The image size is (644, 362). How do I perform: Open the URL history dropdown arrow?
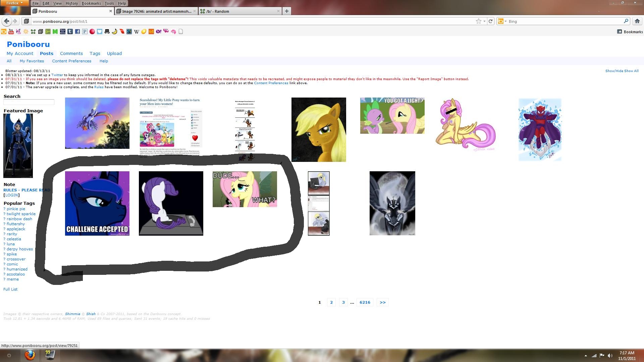(x=484, y=21)
